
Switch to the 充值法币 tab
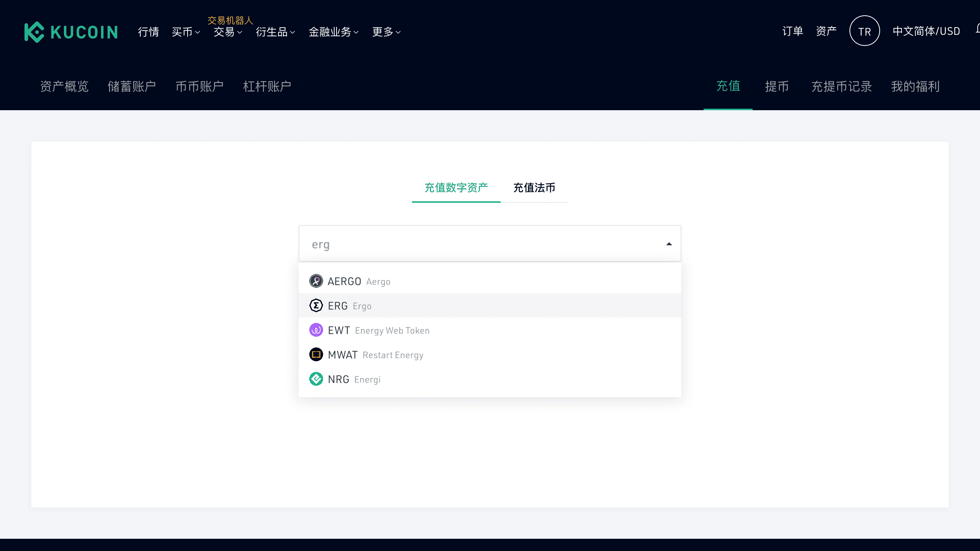[534, 188]
